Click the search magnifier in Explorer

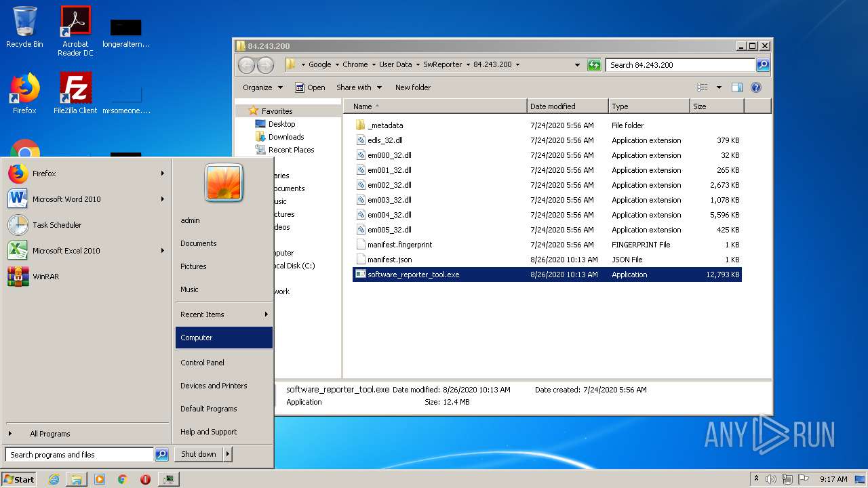pyautogui.click(x=763, y=65)
